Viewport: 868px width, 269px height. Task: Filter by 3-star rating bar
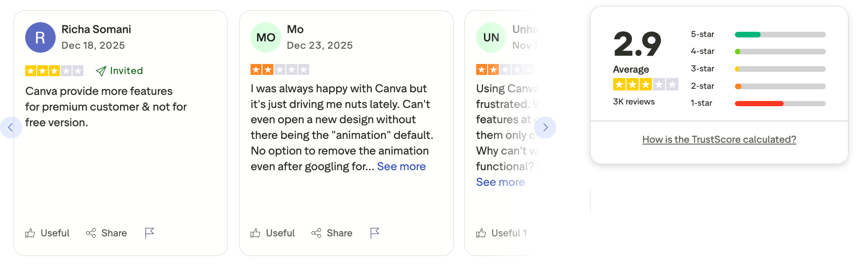[780, 69]
